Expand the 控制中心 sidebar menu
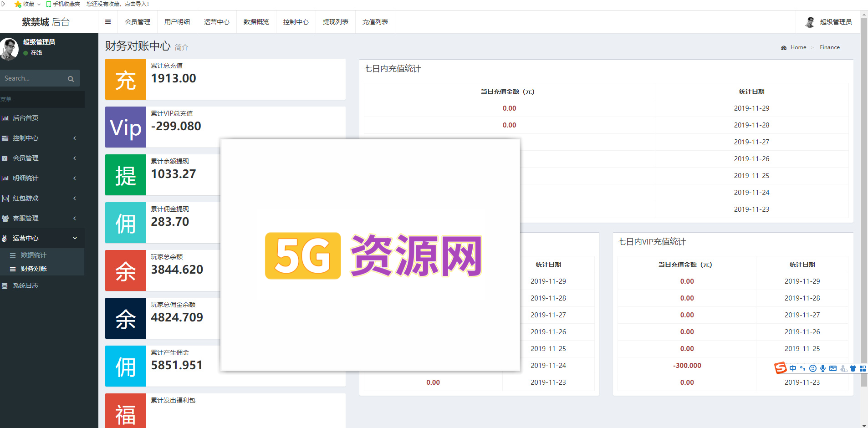 (x=42, y=138)
